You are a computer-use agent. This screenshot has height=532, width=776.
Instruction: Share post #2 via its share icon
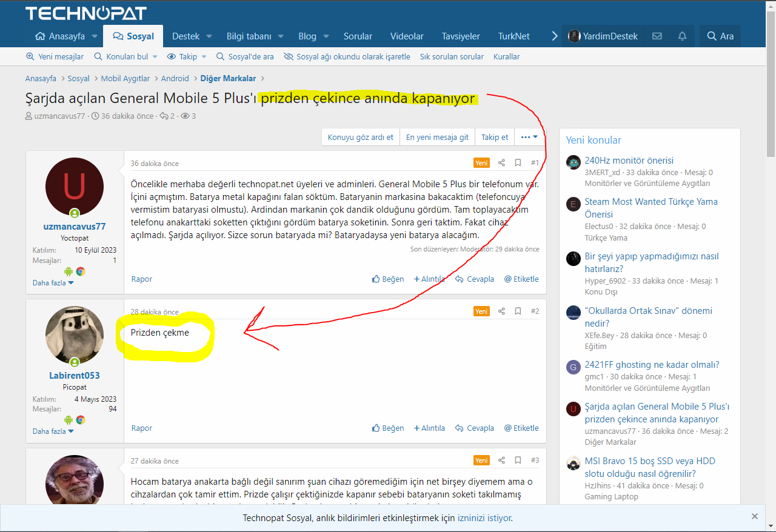[501, 311]
